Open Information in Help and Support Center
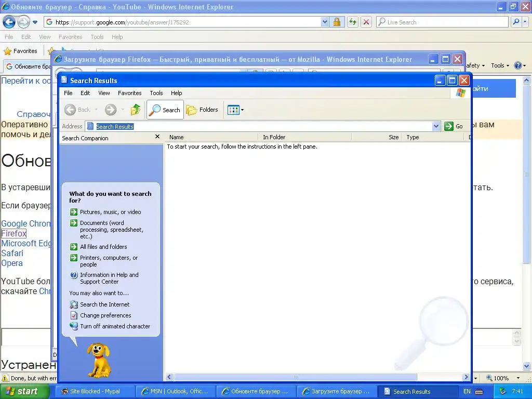The image size is (532, 399). [x=104, y=278]
